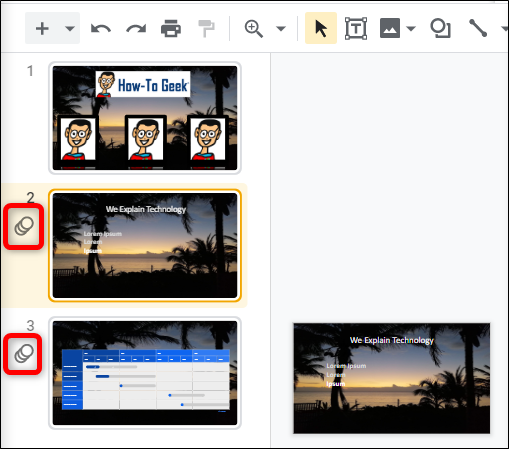Screen dimensions: 509x449
Task: Open slide 3 chart thumbnail
Action: (145, 373)
